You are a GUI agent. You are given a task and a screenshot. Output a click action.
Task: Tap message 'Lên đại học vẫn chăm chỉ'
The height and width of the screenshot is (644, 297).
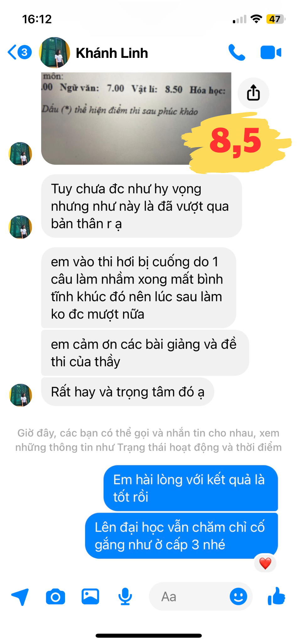[181, 536]
